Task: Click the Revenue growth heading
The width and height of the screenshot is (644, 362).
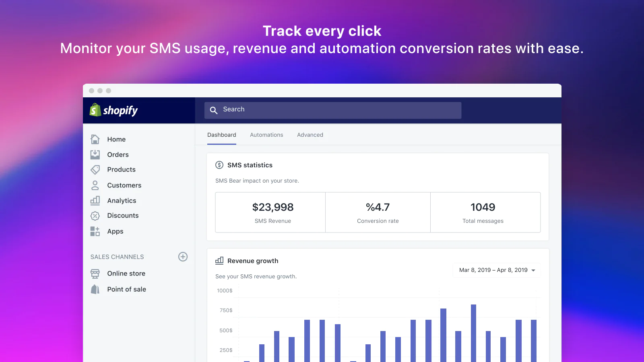Action: [253, 261]
